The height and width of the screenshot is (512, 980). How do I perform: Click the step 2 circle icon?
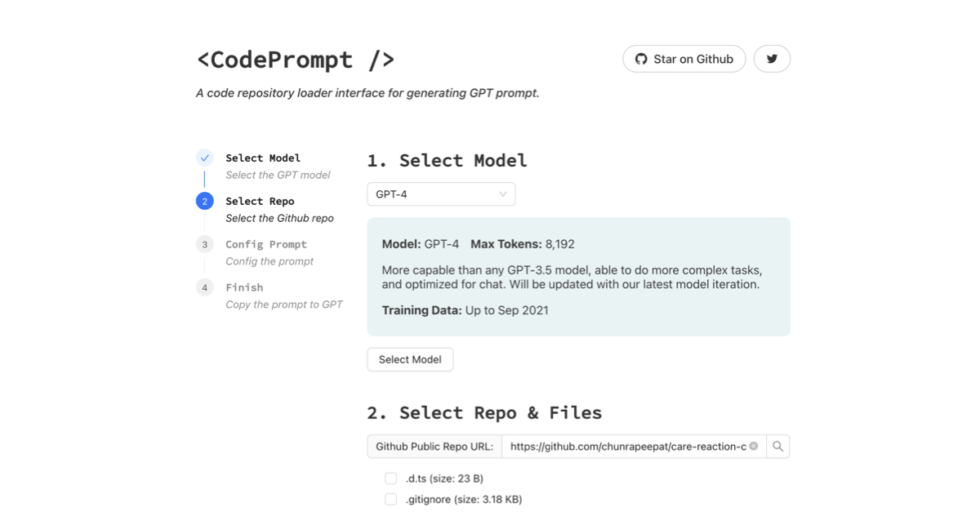tap(205, 202)
